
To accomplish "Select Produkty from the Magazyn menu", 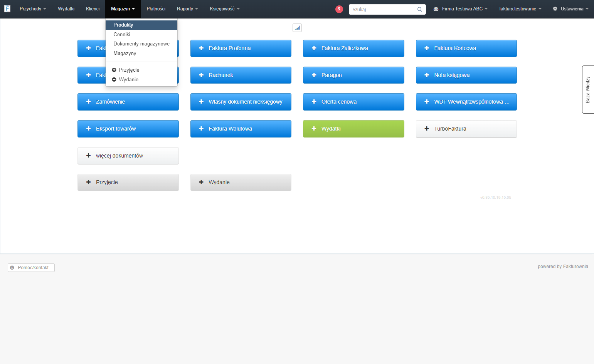I will point(141,25).
